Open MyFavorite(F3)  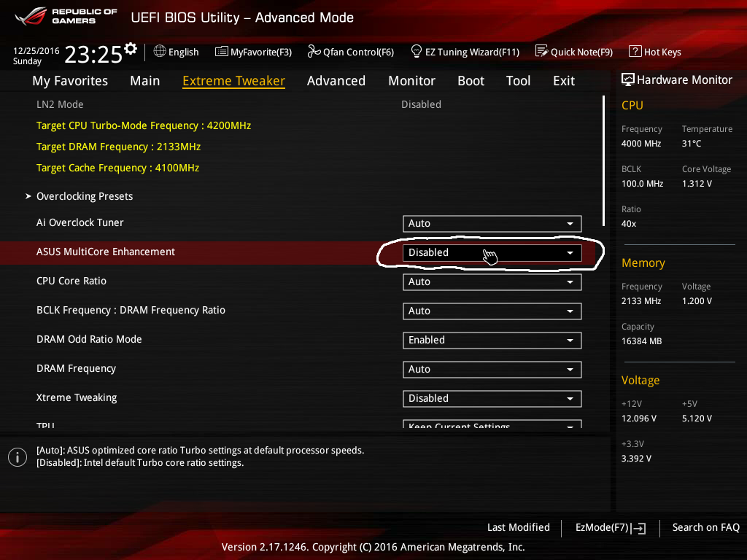coord(253,52)
